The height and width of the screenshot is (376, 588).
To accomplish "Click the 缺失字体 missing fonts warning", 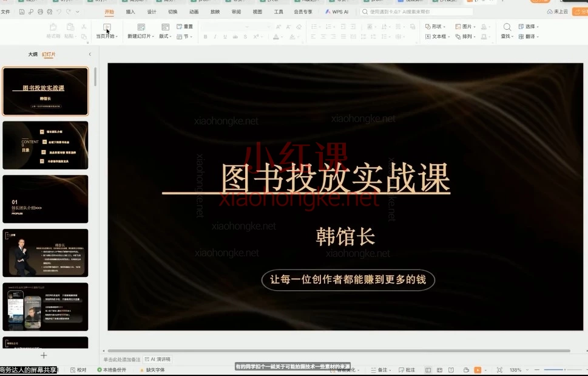I will point(152,370).
